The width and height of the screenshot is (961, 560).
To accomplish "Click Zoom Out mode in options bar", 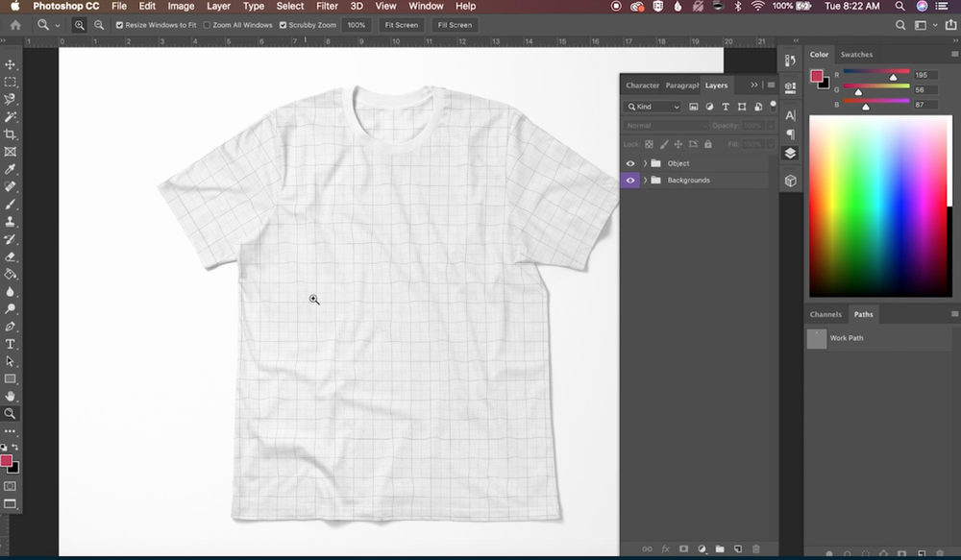I will [99, 25].
